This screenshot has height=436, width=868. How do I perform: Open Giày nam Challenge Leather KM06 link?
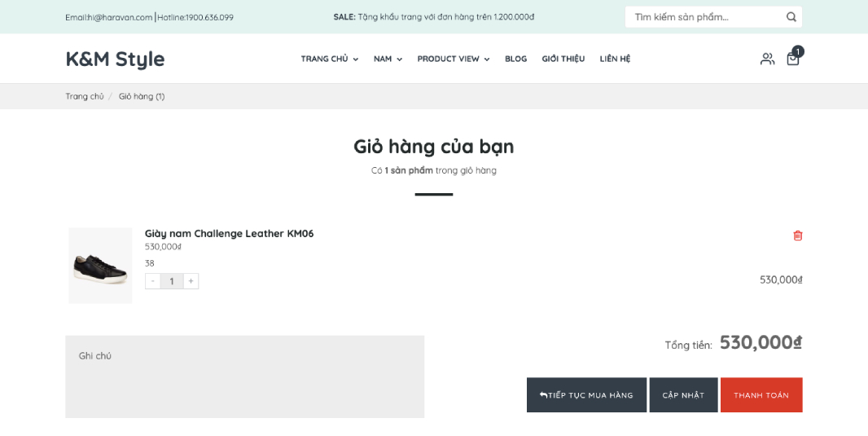pyautogui.click(x=229, y=234)
